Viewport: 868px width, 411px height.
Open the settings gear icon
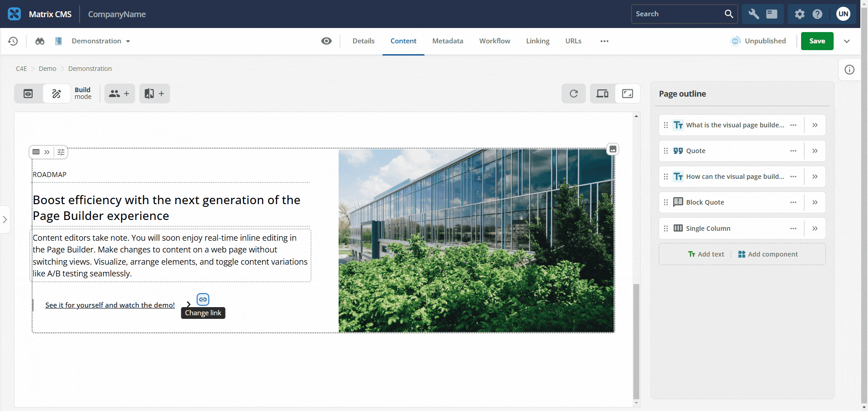tap(800, 14)
